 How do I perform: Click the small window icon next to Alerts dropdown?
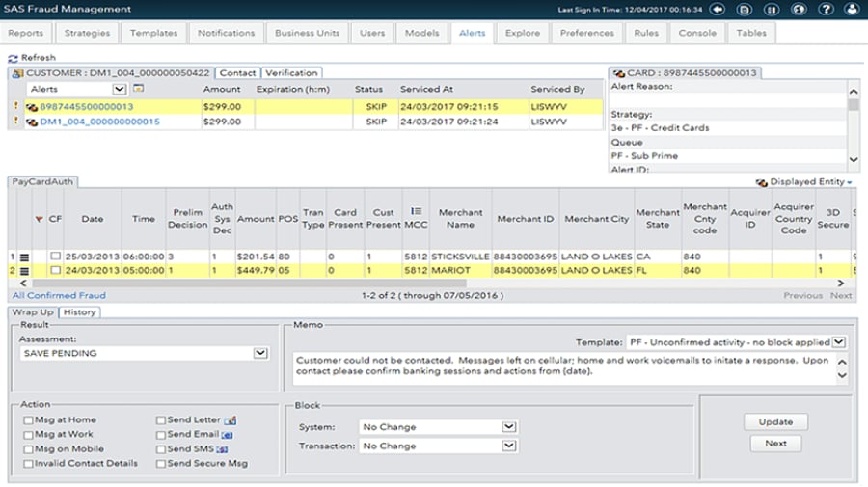[138, 88]
